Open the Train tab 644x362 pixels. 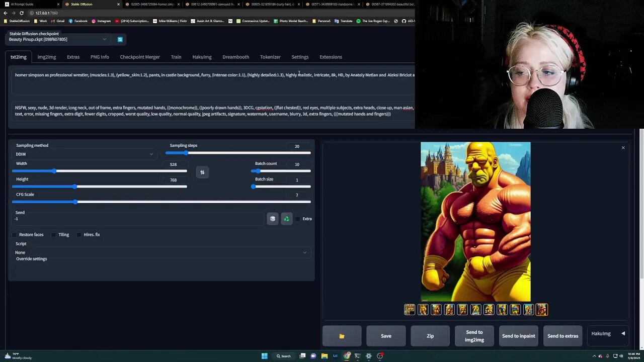(x=176, y=57)
